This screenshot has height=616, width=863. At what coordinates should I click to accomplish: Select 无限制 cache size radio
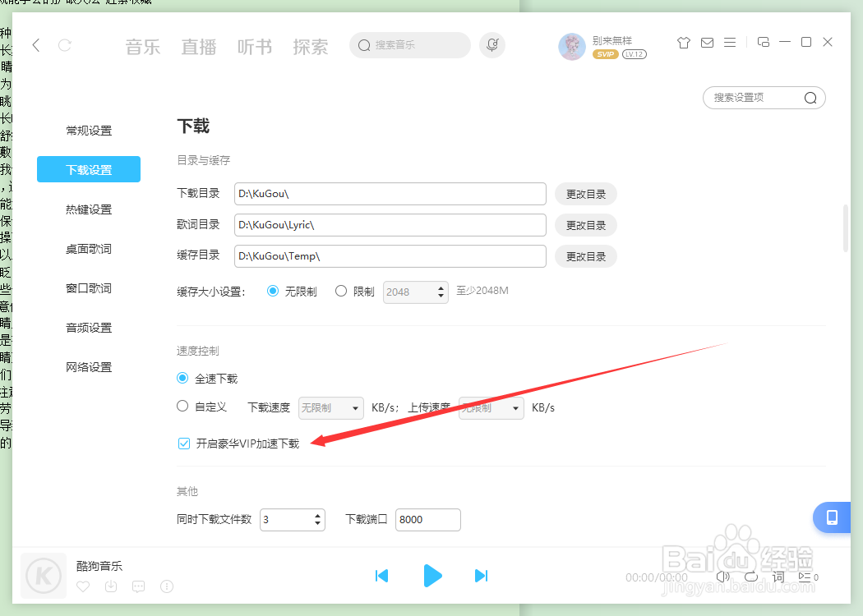(272, 291)
